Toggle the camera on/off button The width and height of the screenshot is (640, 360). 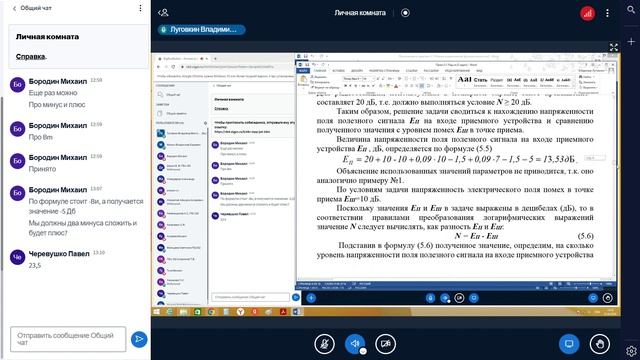(x=385, y=344)
